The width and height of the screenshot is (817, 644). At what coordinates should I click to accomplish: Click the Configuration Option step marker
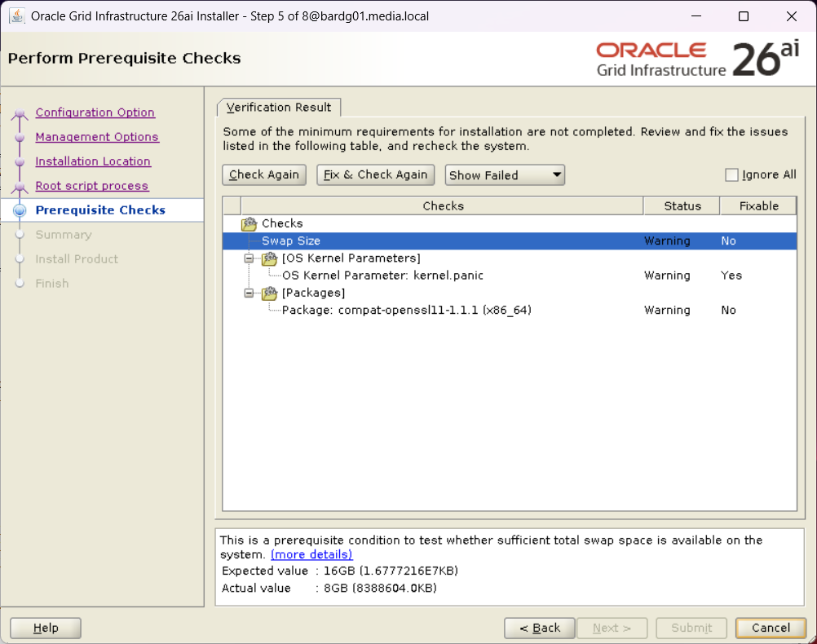pos(20,112)
